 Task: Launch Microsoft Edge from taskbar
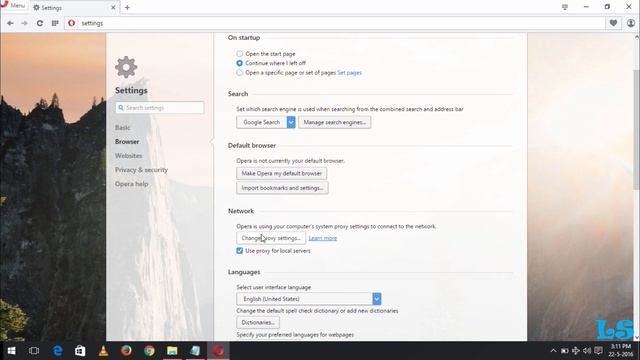point(58,351)
